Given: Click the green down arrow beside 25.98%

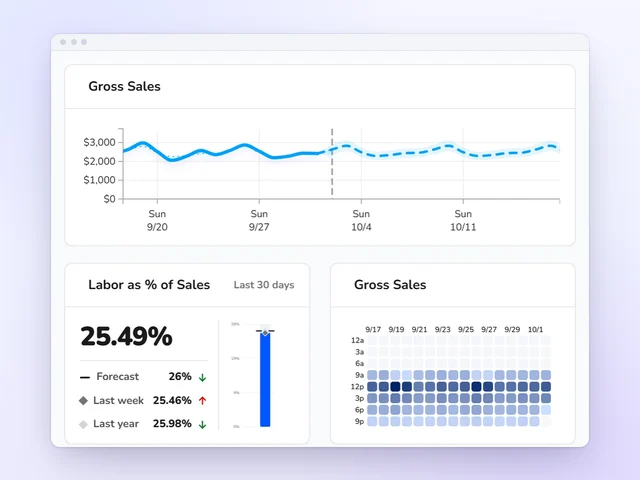Looking at the screenshot, I should pos(202,424).
